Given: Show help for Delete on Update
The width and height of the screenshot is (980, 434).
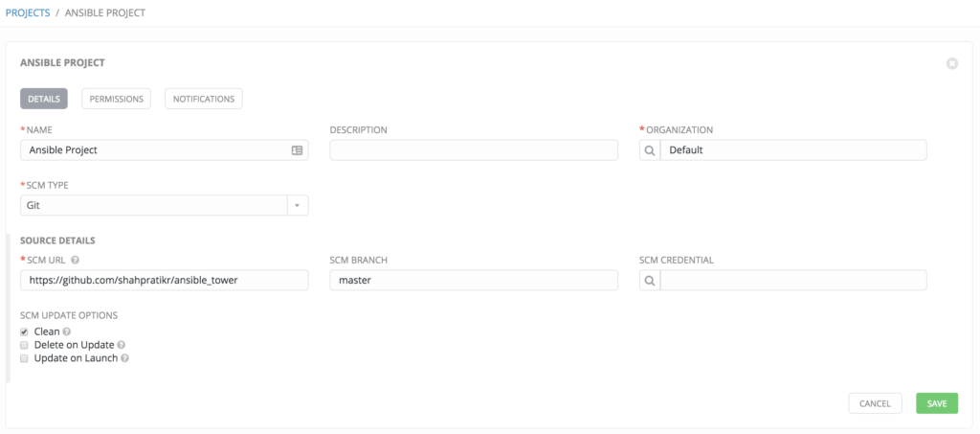Looking at the screenshot, I should 122,345.
